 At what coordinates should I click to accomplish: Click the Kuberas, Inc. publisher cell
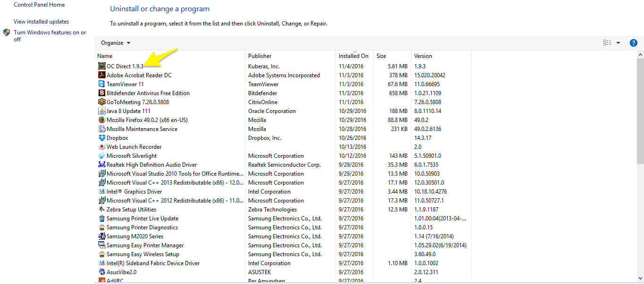coord(264,66)
